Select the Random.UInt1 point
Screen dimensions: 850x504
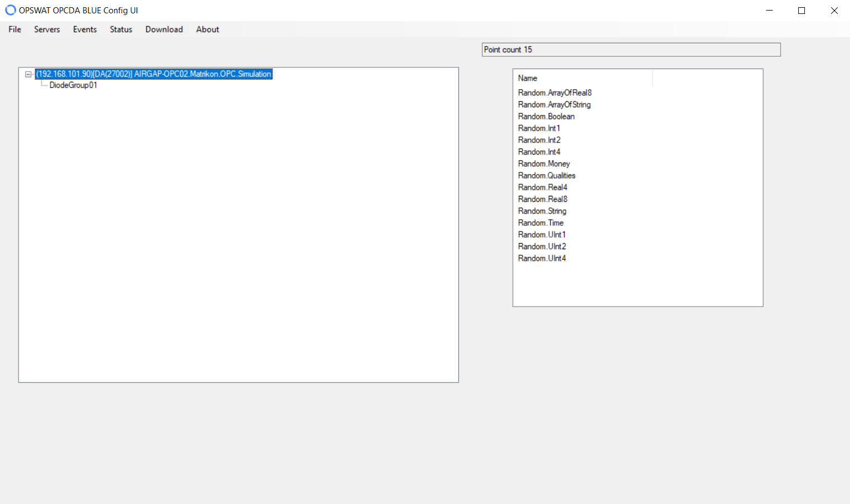pos(542,235)
